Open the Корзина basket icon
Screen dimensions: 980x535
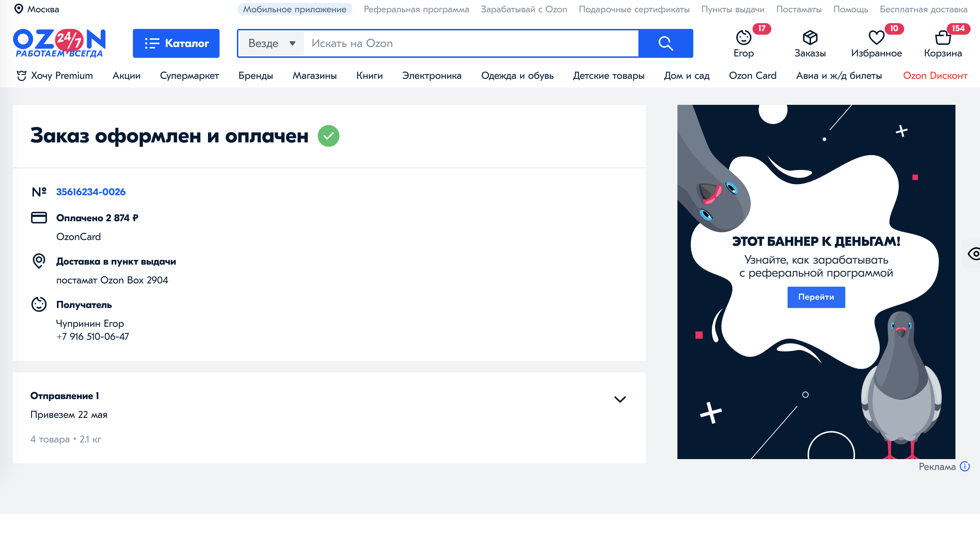click(942, 38)
